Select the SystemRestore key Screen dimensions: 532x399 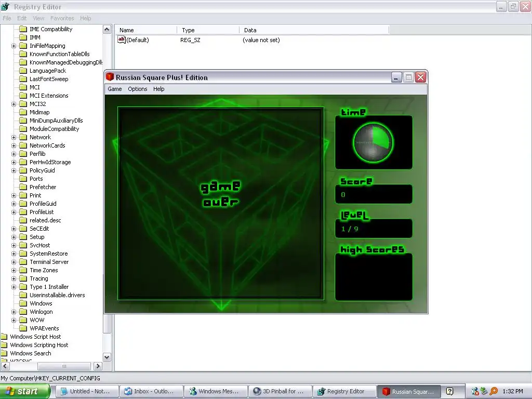[x=48, y=254]
